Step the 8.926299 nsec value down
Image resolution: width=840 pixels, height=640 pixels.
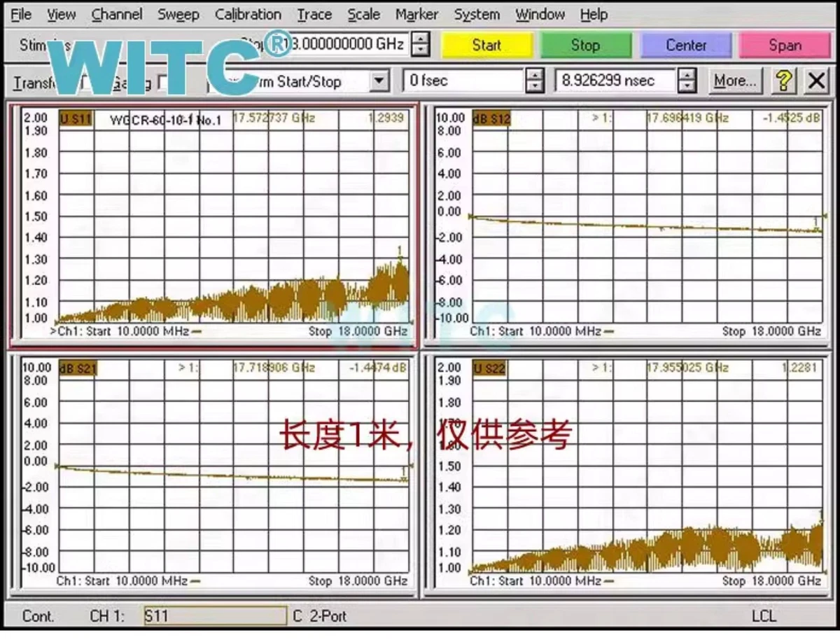(687, 87)
